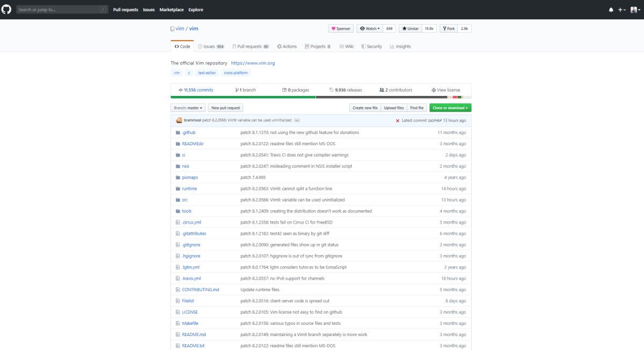View the 698 watchers count

[x=389, y=28]
